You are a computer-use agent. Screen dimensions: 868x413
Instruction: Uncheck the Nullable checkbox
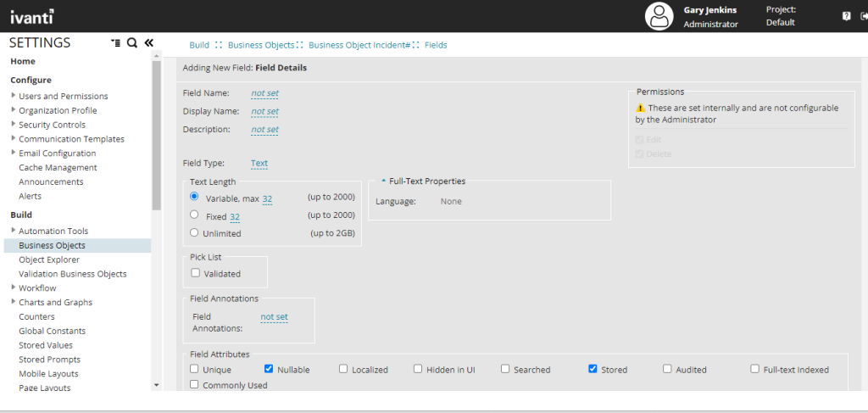pyautogui.click(x=269, y=369)
